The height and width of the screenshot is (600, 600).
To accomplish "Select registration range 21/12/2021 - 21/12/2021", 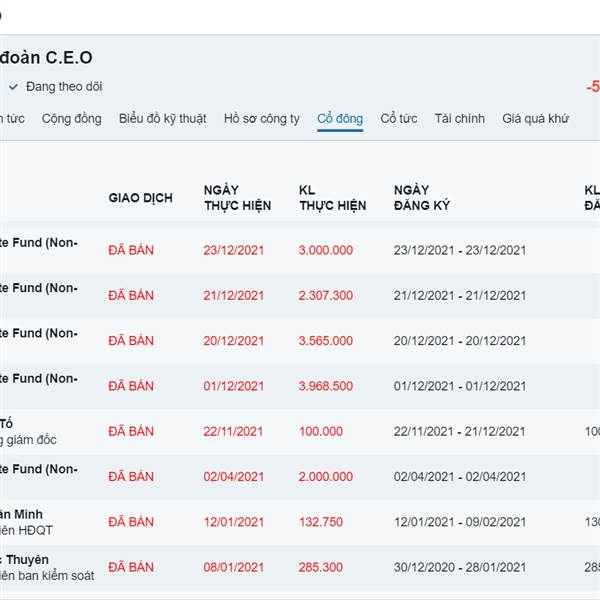I will tap(460, 295).
